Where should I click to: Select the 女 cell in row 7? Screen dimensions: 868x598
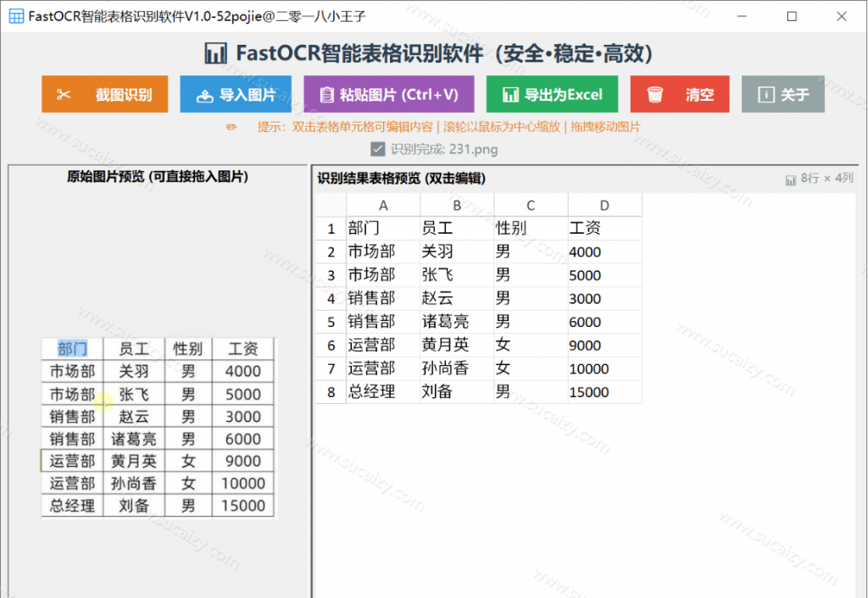[531, 368]
